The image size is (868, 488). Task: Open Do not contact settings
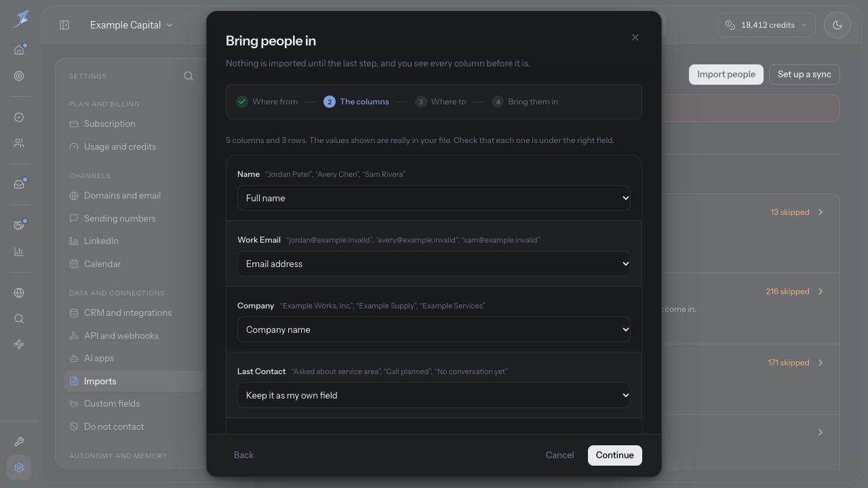click(134, 427)
